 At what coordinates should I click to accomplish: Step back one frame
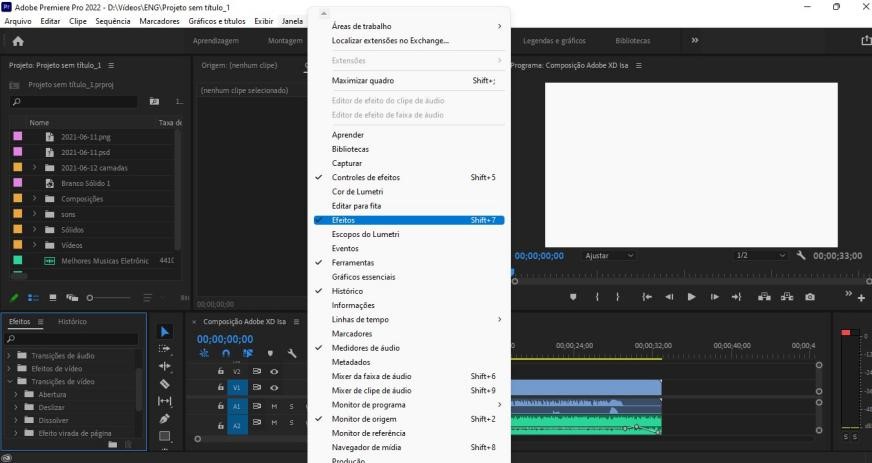(x=669, y=297)
